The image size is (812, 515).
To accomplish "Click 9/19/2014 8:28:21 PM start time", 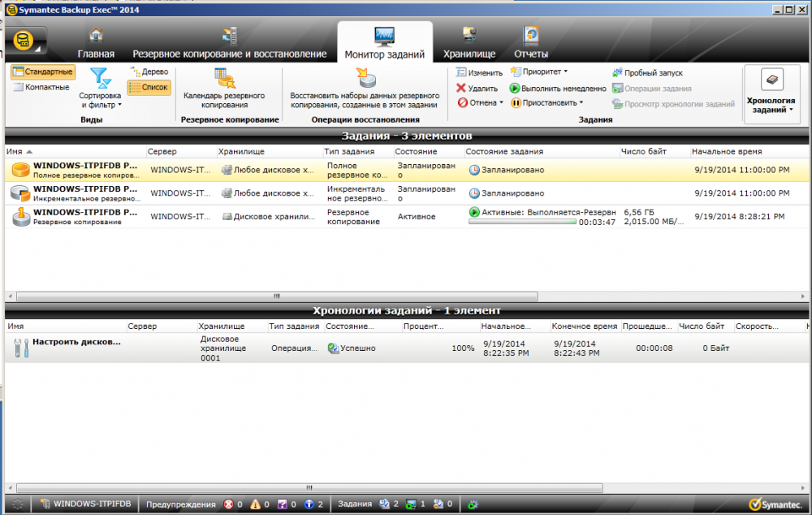I will [740, 217].
